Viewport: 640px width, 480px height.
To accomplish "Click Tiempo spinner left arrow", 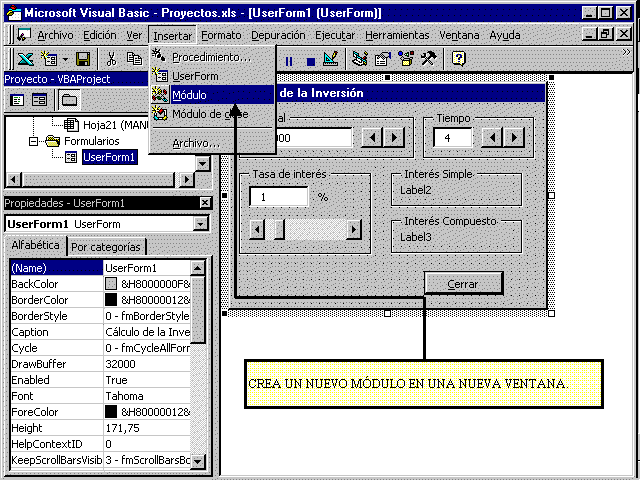I will tap(492, 138).
